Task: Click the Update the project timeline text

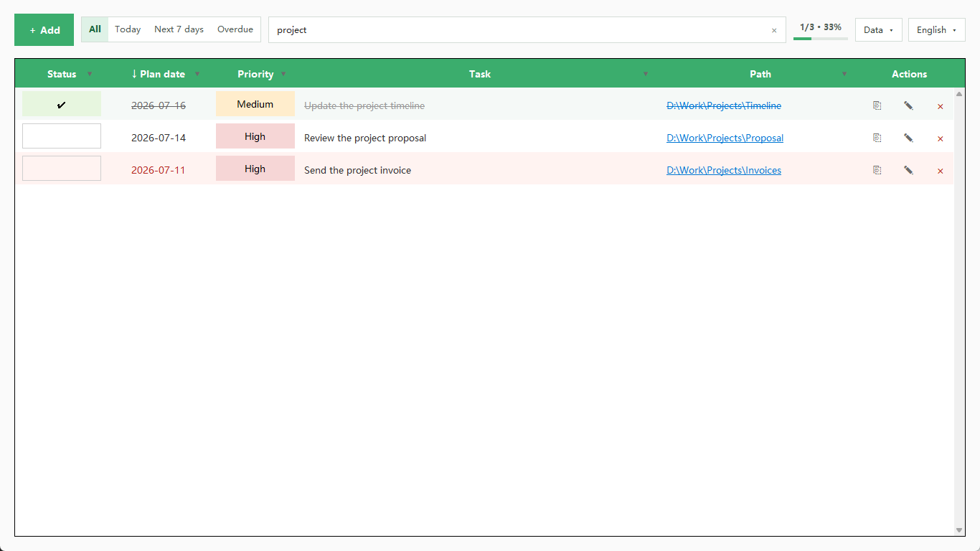Action: [364, 105]
